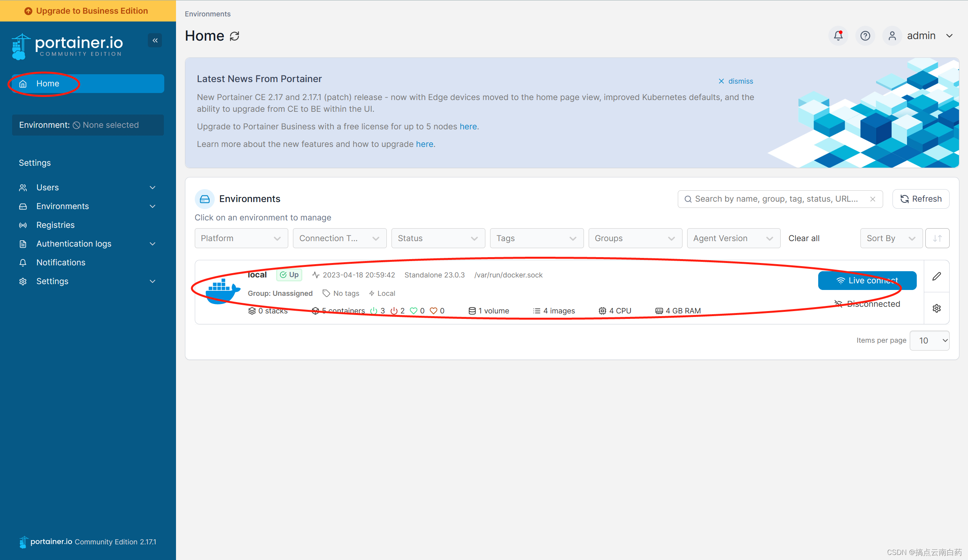Click the Portainer.io logo in the sidebar
968x560 pixels.
click(x=67, y=47)
